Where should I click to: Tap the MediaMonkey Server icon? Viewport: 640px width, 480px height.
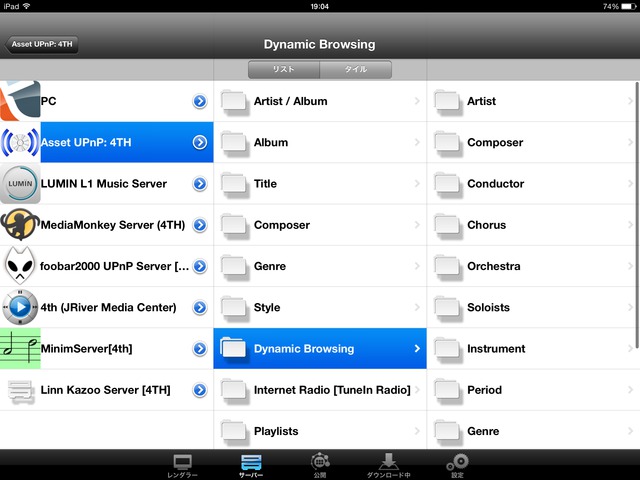[x=20, y=224]
